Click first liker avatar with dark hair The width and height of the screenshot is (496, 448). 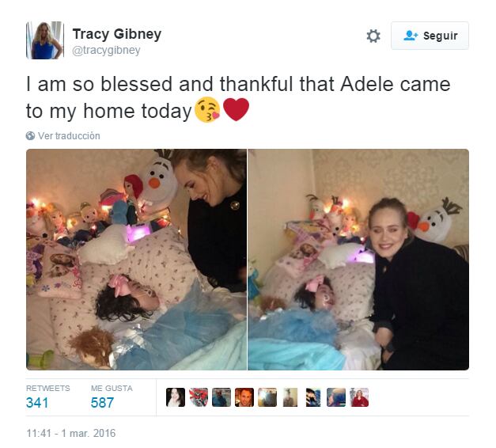(176, 397)
